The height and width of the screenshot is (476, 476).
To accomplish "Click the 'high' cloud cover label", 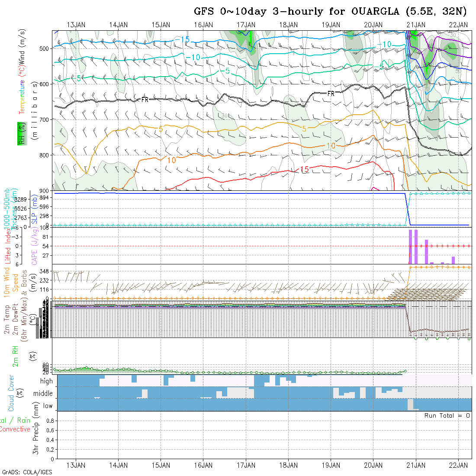I will click(x=46, y=381).
